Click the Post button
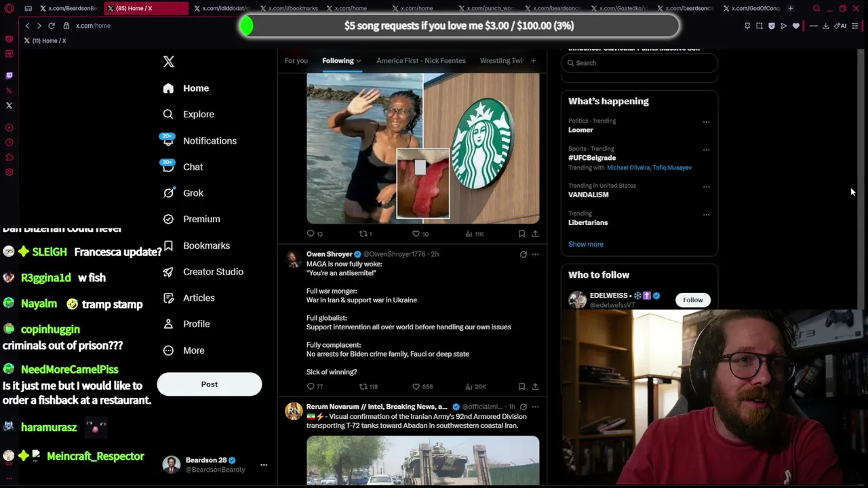 coord(210,384)
